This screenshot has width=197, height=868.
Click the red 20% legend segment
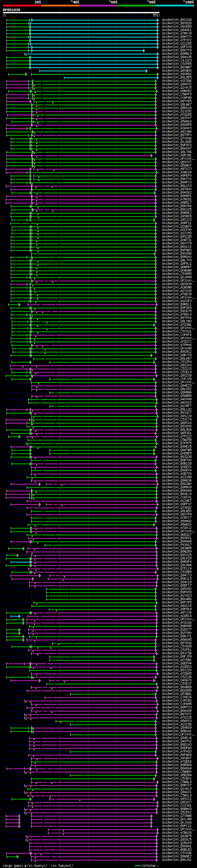[22, 6]
